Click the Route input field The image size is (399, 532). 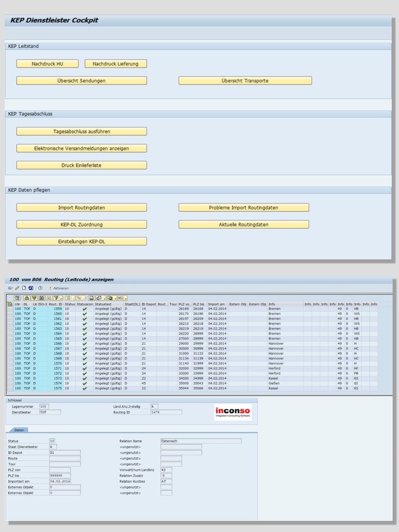tap(65, 458)
